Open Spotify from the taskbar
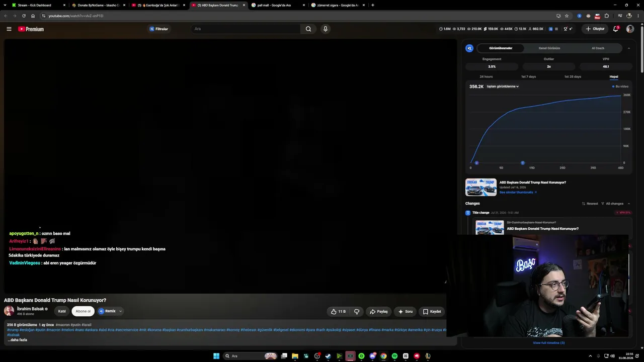This screenshot has height=362, width=644. click(394, 356)
